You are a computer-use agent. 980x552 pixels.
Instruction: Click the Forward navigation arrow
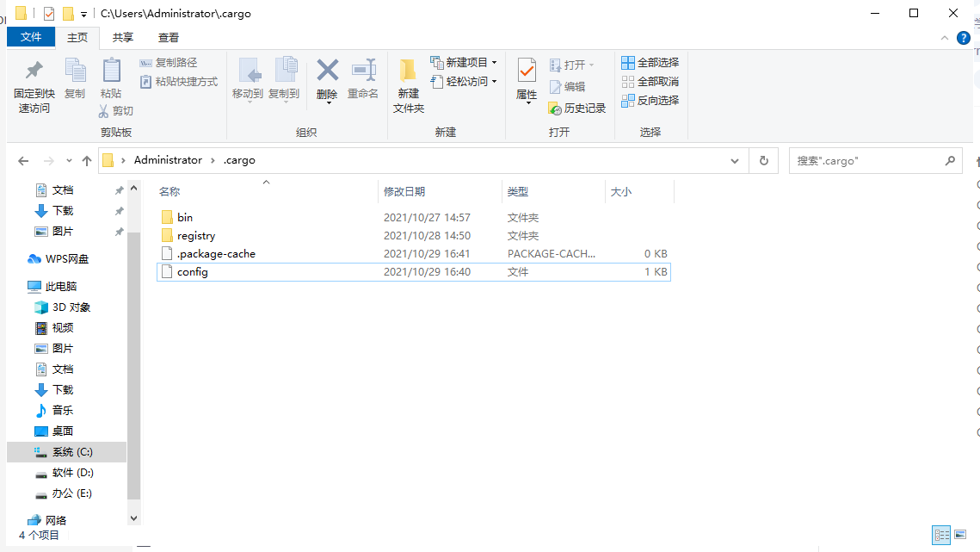click(x=48, y=161)
